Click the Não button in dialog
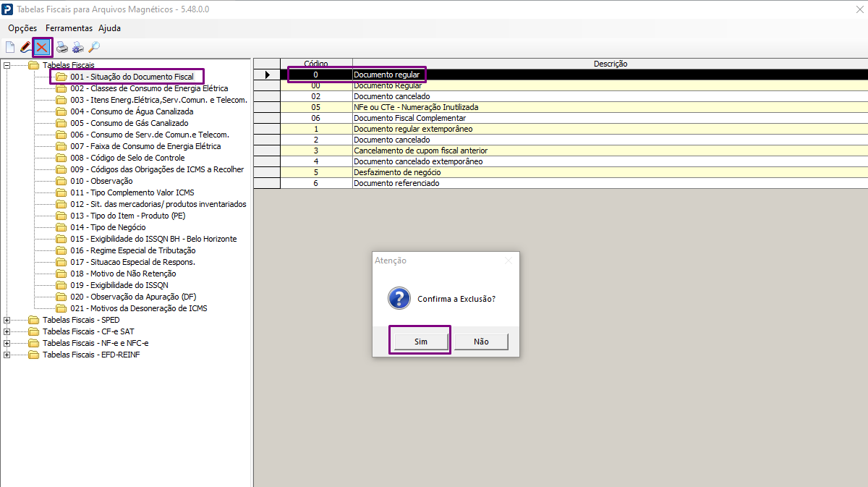 coord(481,342)
